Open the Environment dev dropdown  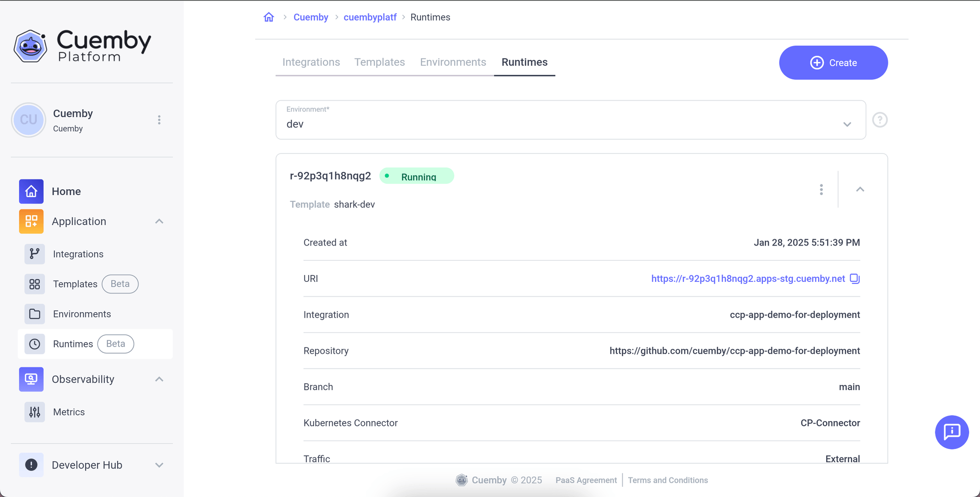[847, 124]
